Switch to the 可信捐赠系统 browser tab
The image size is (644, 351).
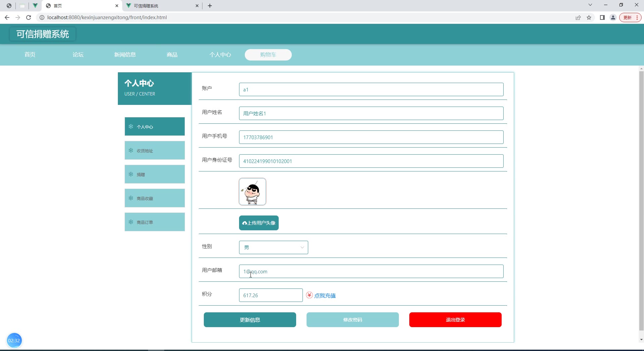(x=161, y=6)
